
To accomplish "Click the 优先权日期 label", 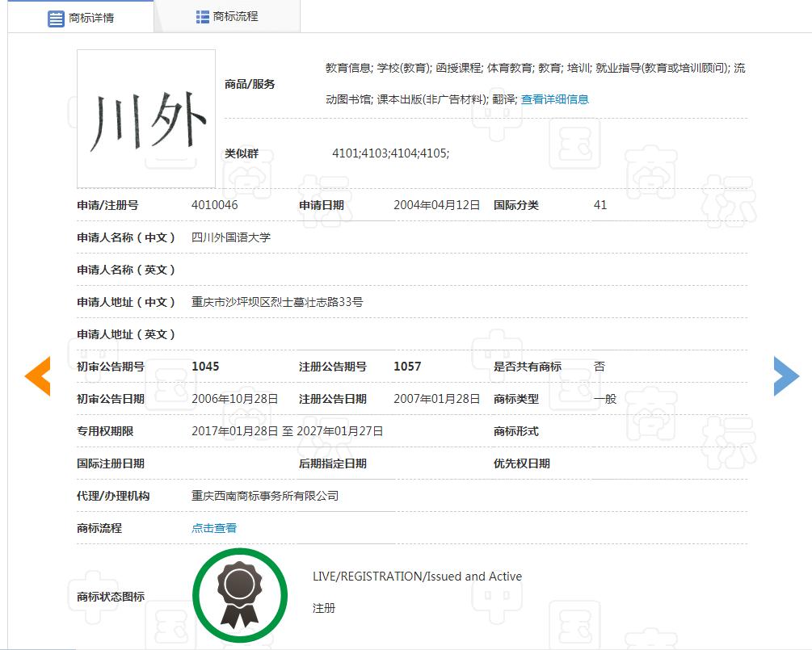I will [521, 463].
